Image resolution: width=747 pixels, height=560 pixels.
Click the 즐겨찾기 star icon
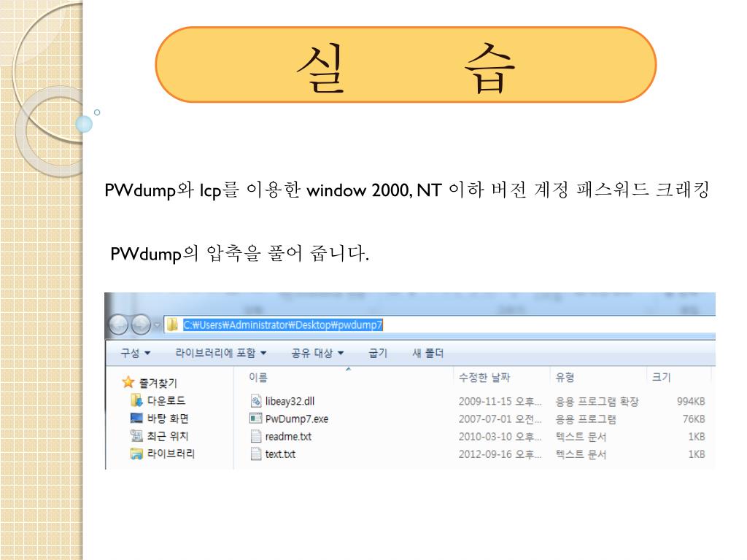coord(128,382)
